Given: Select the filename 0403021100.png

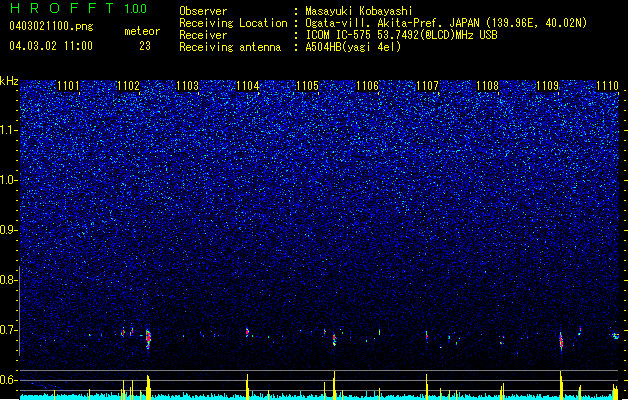Looking at the screenshot, I should [51, 26].
